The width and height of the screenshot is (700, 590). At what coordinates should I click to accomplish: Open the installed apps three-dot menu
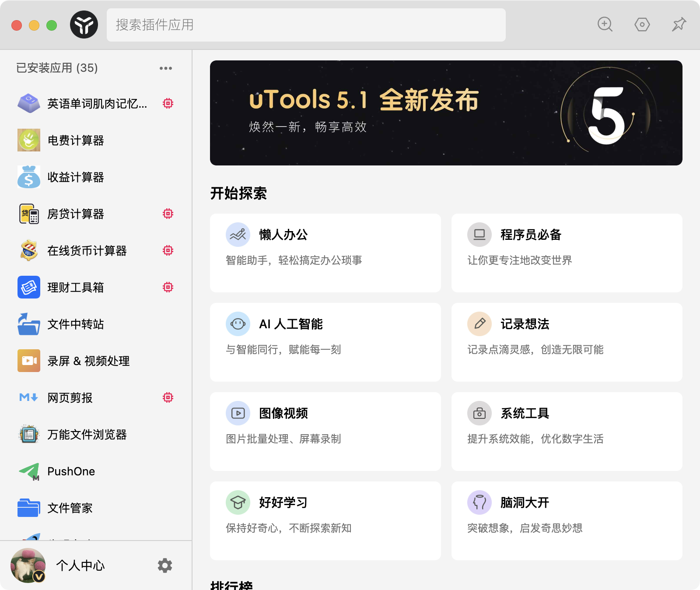pyautogui.click(x=166, y=68)
